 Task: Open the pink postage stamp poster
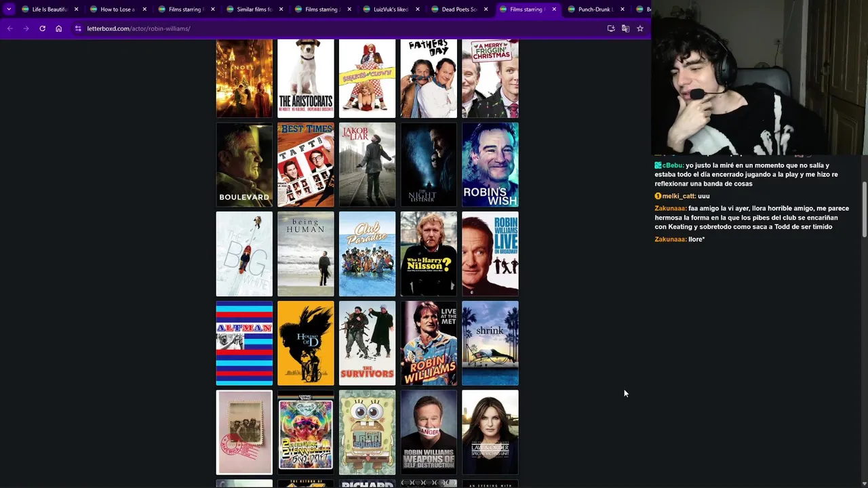pyautogui.click(x=244, y=432)
